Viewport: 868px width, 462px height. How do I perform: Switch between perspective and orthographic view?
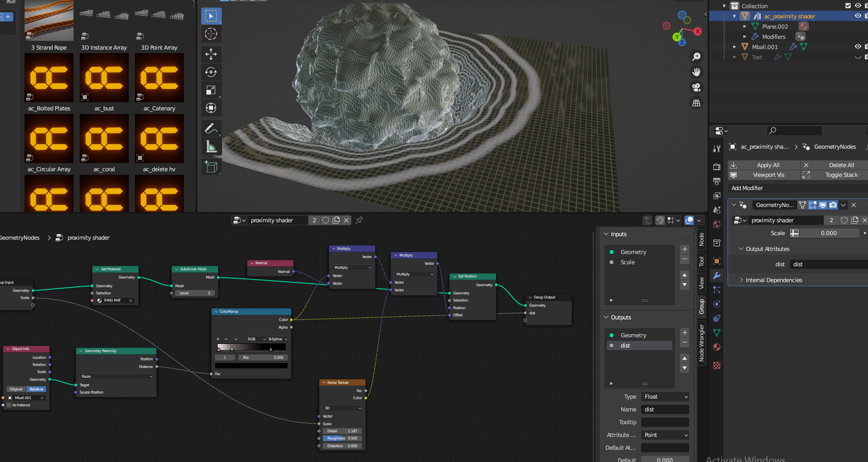696,103
